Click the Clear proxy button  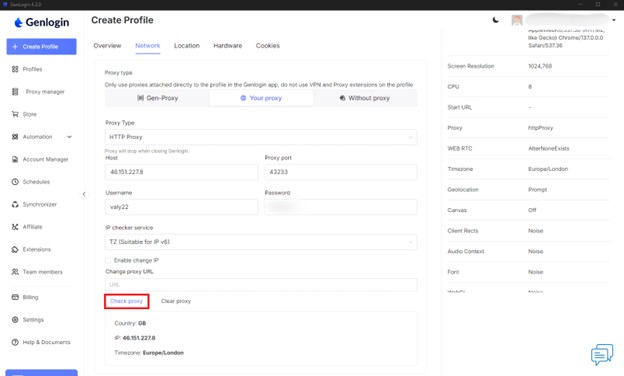coord(176,301)
